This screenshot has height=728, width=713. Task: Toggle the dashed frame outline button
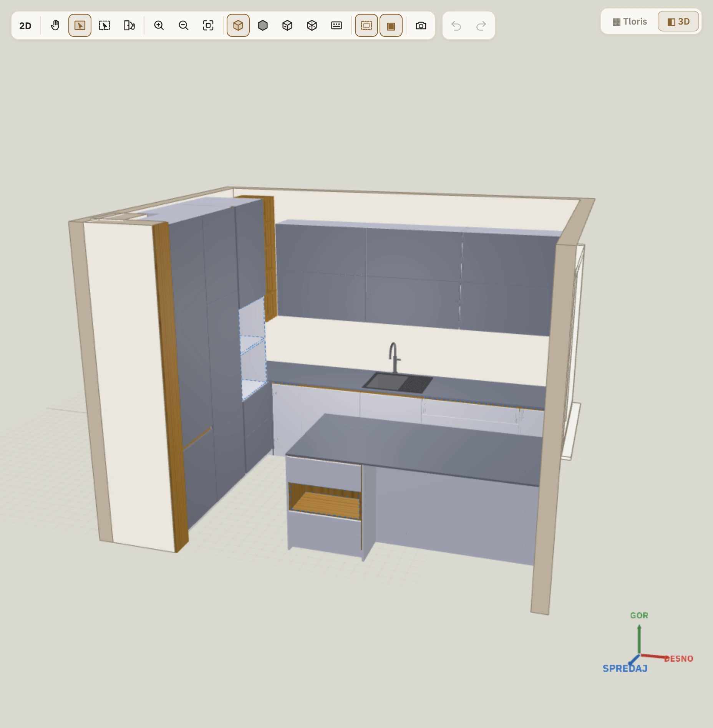(366, 26)
